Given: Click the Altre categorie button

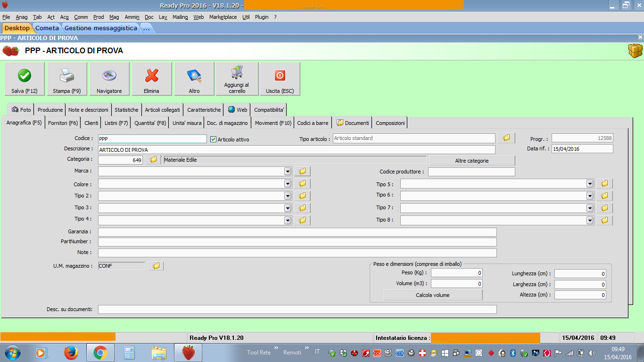Looking at the screenshot, I should [x=472, y=161].
